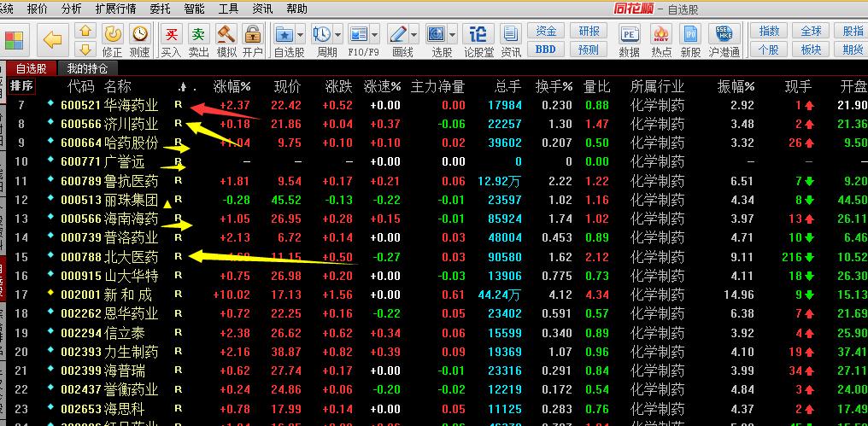The width and height of the screenshot is (868, 426).
Task: Click the 全球 button
Action: click(x=811, y=31)
